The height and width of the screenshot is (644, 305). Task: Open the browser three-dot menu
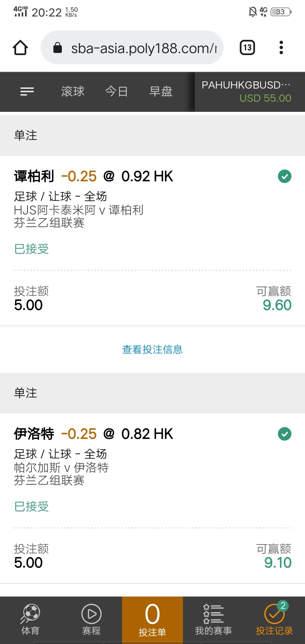pyautogui.click(x=281, y=47)
